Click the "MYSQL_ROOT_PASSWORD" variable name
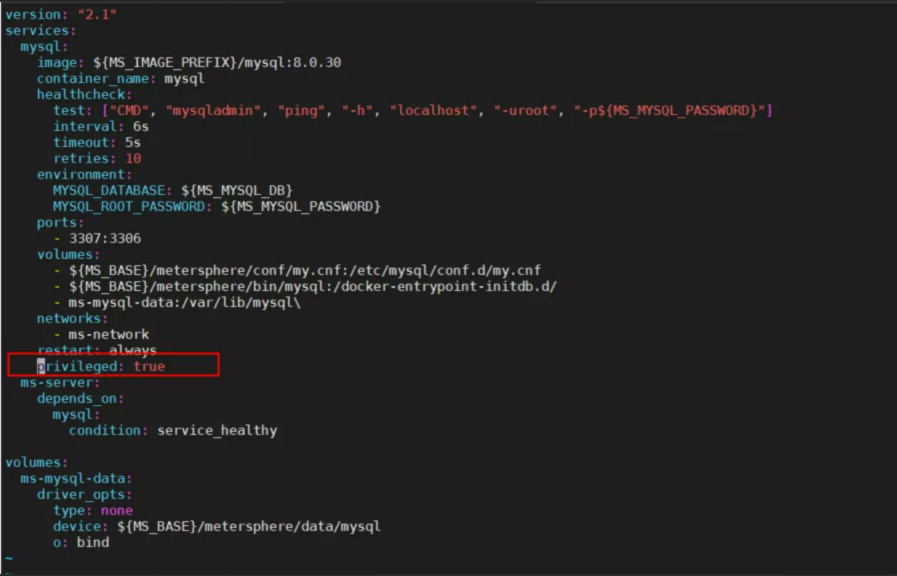 coord(129,206)
